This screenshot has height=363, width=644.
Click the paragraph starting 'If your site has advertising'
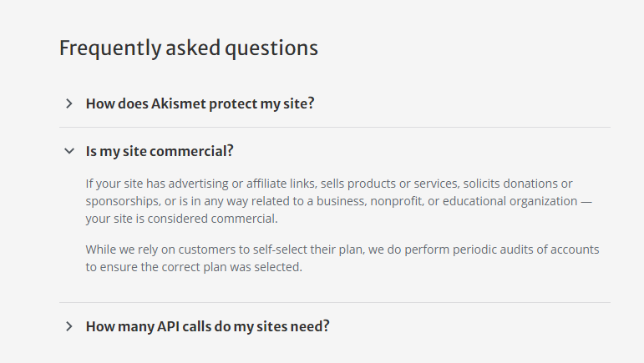point(339,201)
